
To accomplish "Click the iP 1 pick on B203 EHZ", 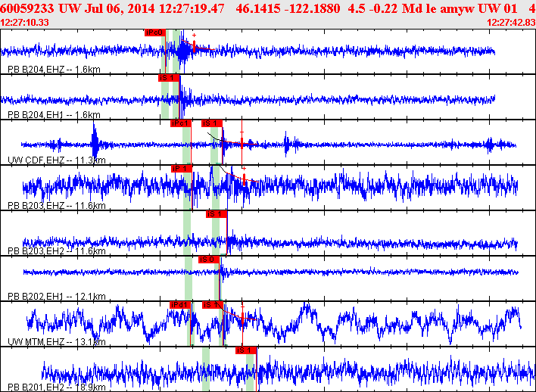I will [182, 168].
